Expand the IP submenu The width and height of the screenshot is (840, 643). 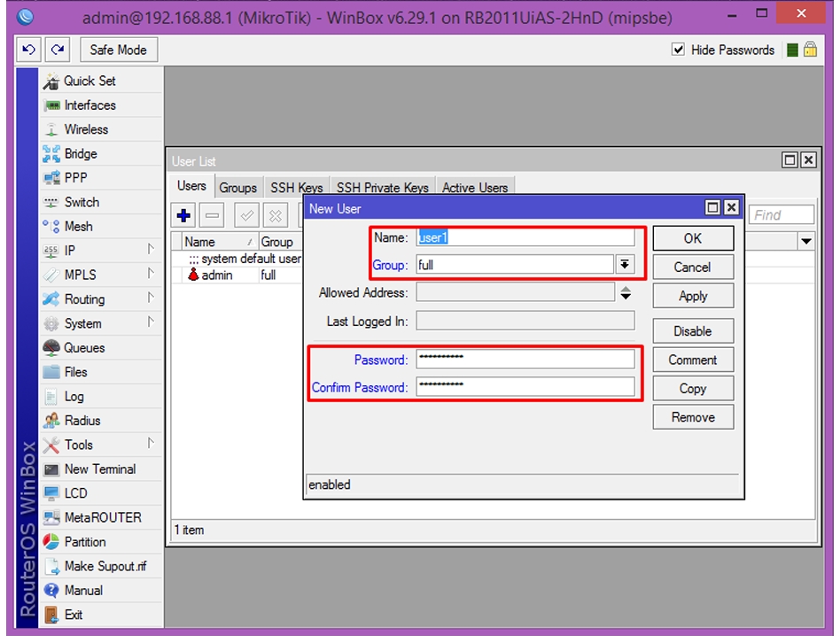tap(151, 250)
